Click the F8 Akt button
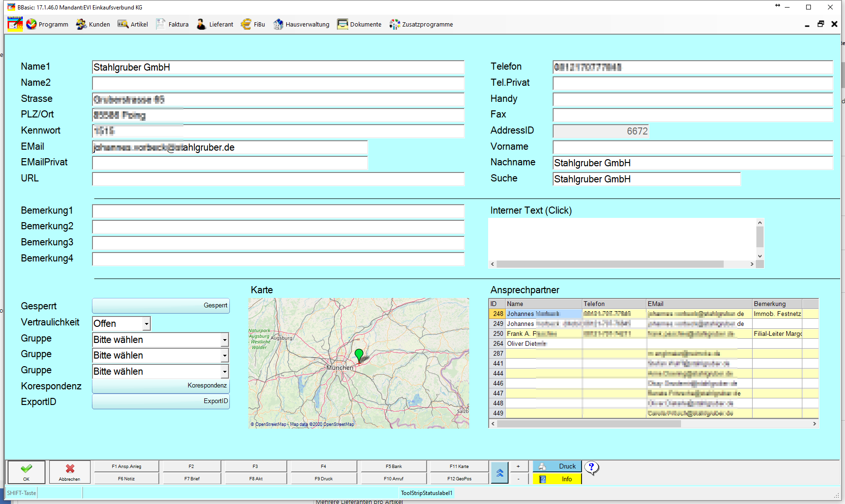The height and width of the screenshot is (504, 845). [256, 478]
